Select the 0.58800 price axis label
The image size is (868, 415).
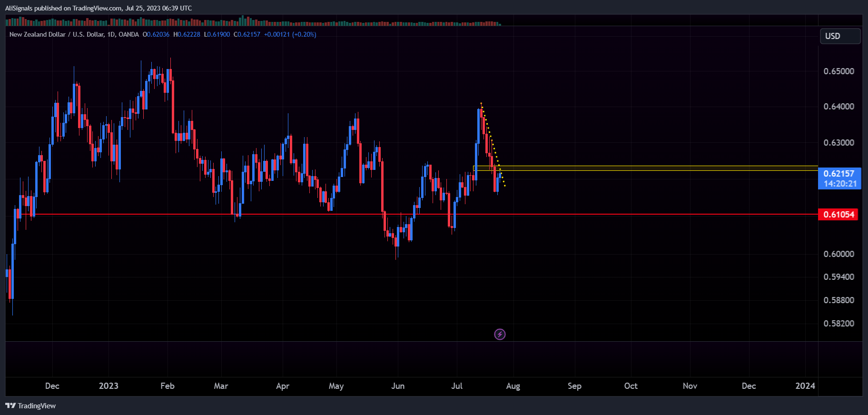[839, 300]
